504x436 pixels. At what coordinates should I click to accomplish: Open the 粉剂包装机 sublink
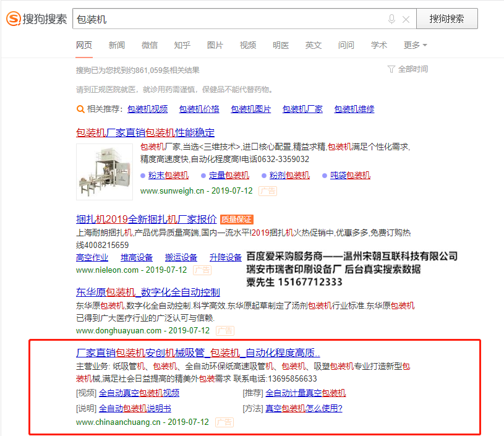289,175
